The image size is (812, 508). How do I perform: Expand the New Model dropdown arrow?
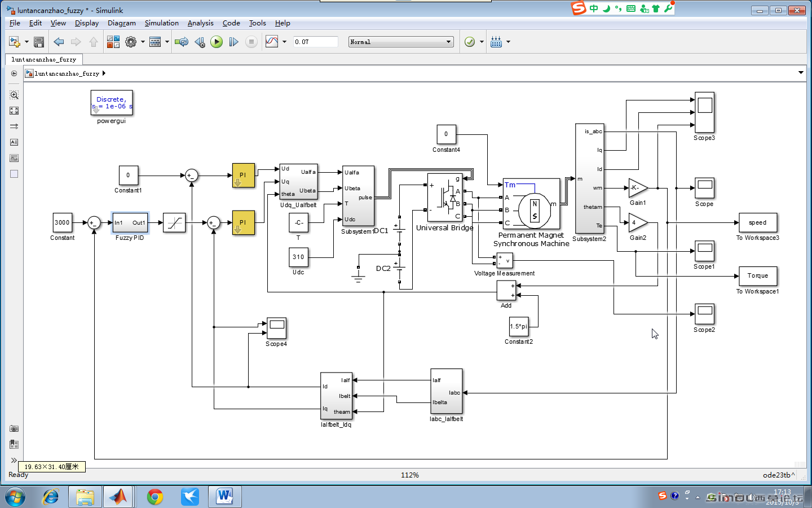[27, 42]
